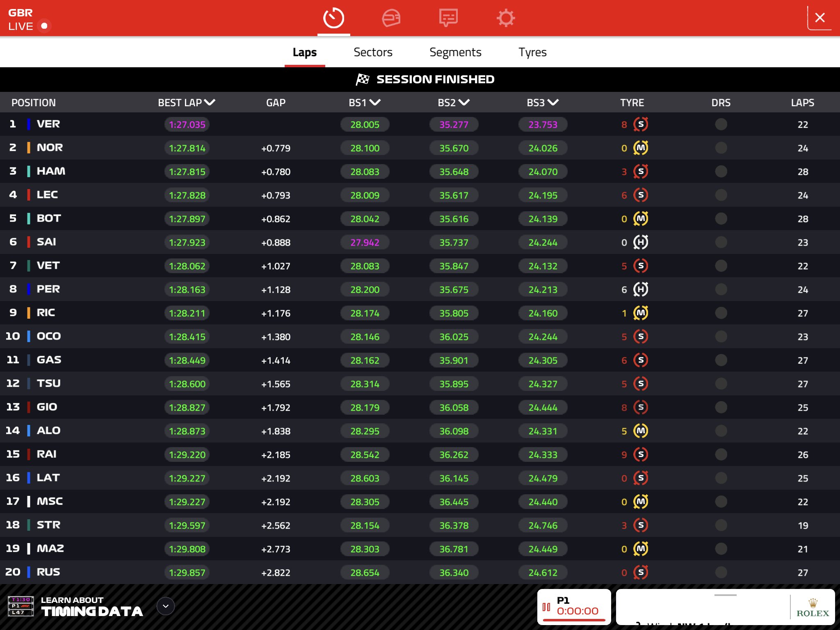Switch to the Laps tab
This screenshot has width=840, height=630.
tap(305, 52)
